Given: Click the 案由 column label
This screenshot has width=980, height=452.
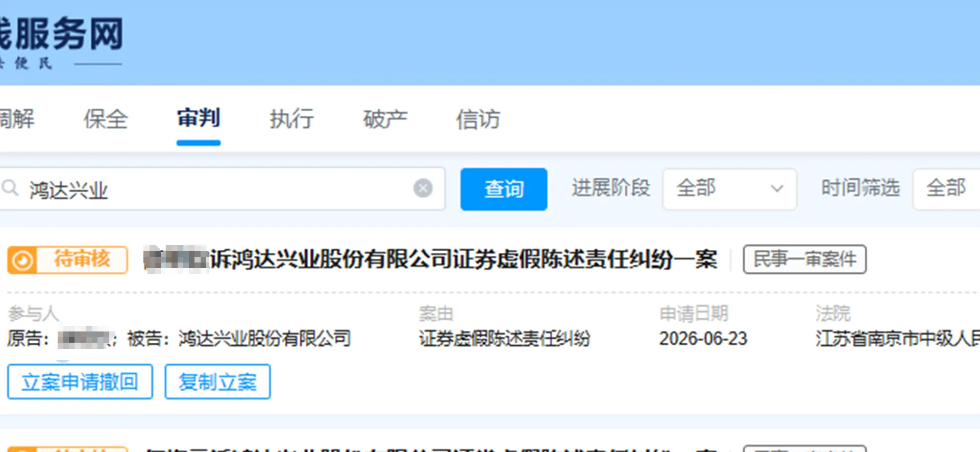Looking at the screenshot, I should [436, 313].
